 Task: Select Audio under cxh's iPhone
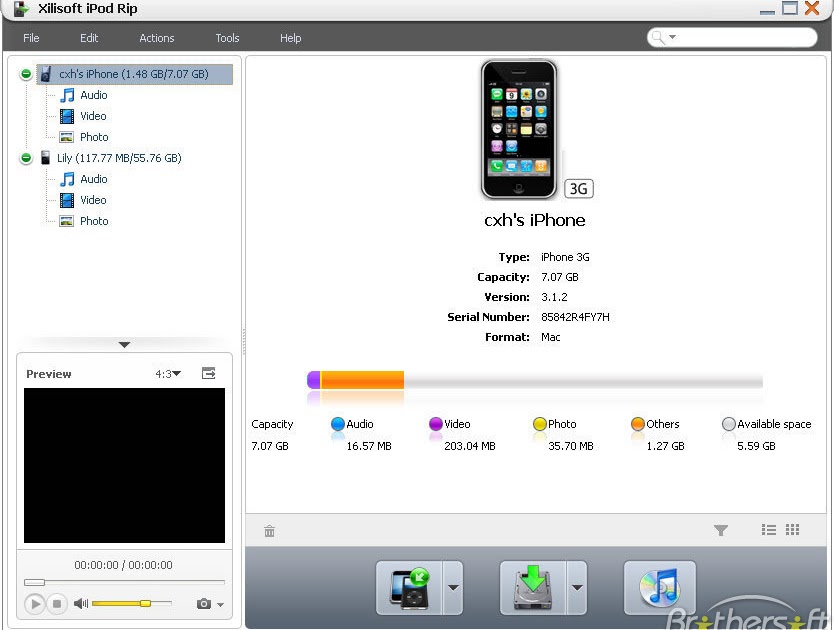point(94,95)
